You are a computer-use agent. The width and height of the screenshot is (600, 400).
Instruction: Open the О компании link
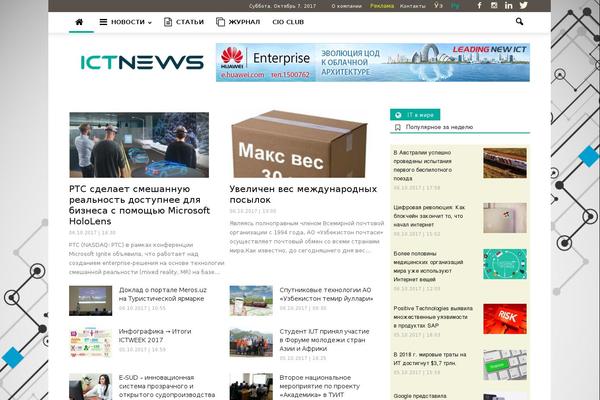pos(346,6)
